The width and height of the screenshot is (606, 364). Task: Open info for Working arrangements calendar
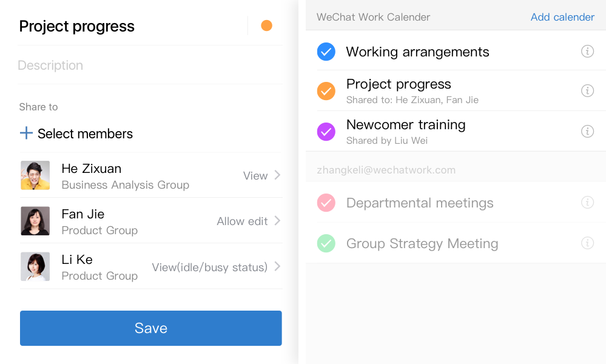click(587, 52)
